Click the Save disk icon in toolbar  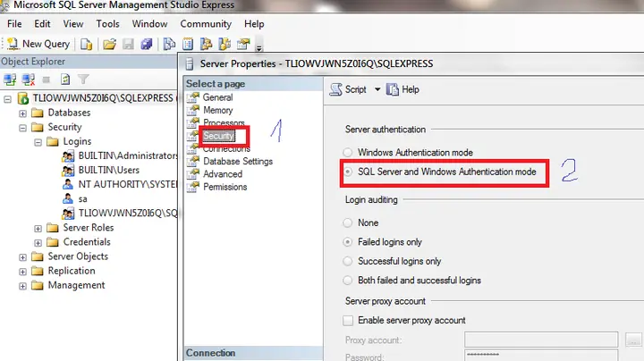pyautogui.click(x=128, y=44)
